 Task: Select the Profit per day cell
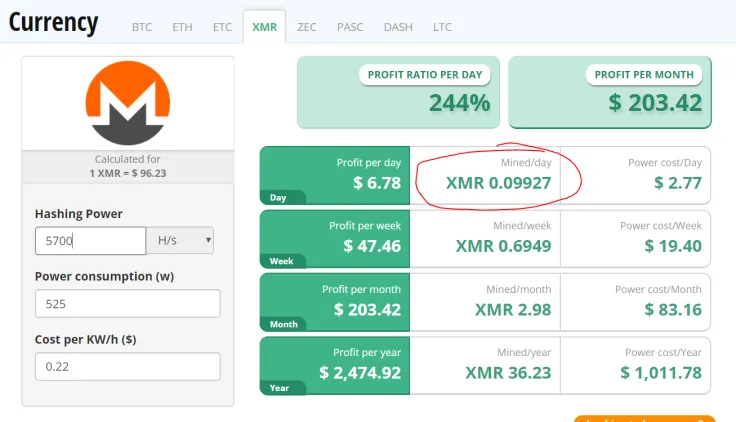point(335,175)
